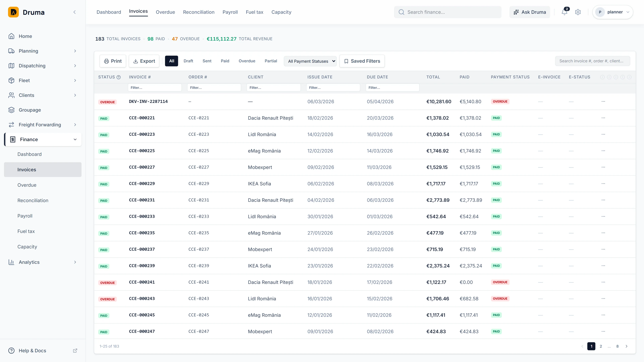Switch to Overdue top tab
The height and width of the screenshot is (362, 644).
coord(165,12)
